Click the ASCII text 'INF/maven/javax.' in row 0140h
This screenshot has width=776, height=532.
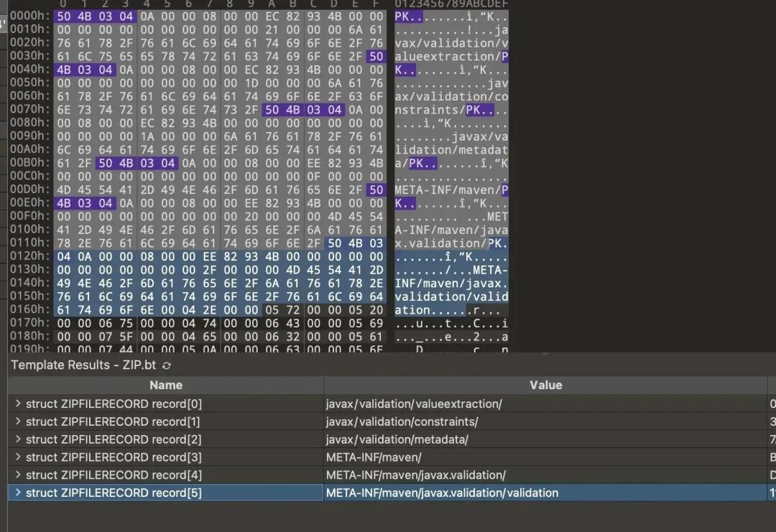(451, 284)
